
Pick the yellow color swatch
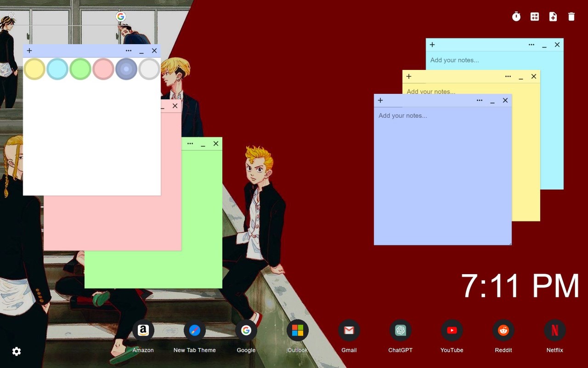(34, 69)
